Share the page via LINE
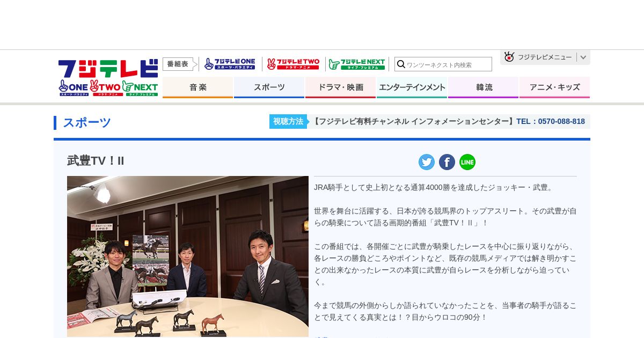 pyautogui.click(x=467, y=162)
